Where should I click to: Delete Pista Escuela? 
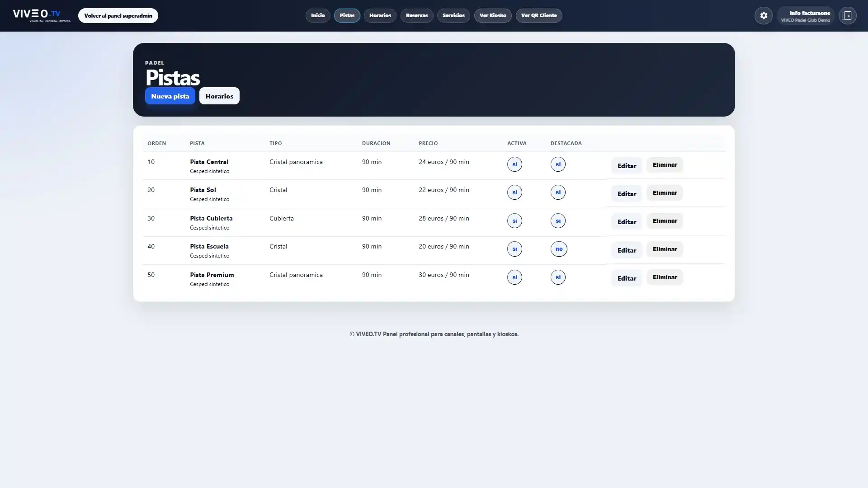click(665, 249)
